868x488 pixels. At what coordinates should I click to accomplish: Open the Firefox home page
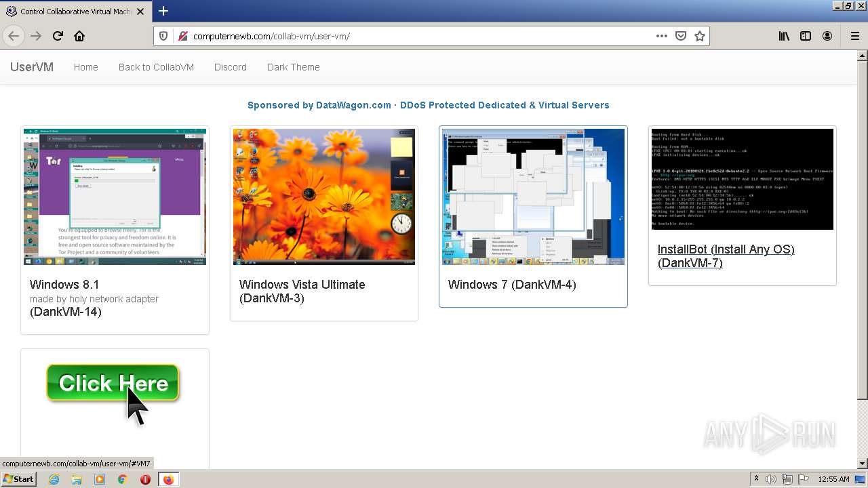click(79, 36)
